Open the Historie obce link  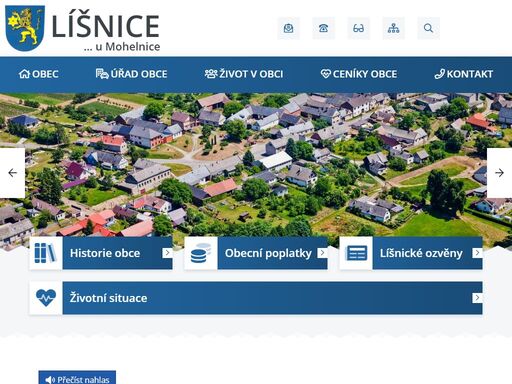(x=105, y=253)
